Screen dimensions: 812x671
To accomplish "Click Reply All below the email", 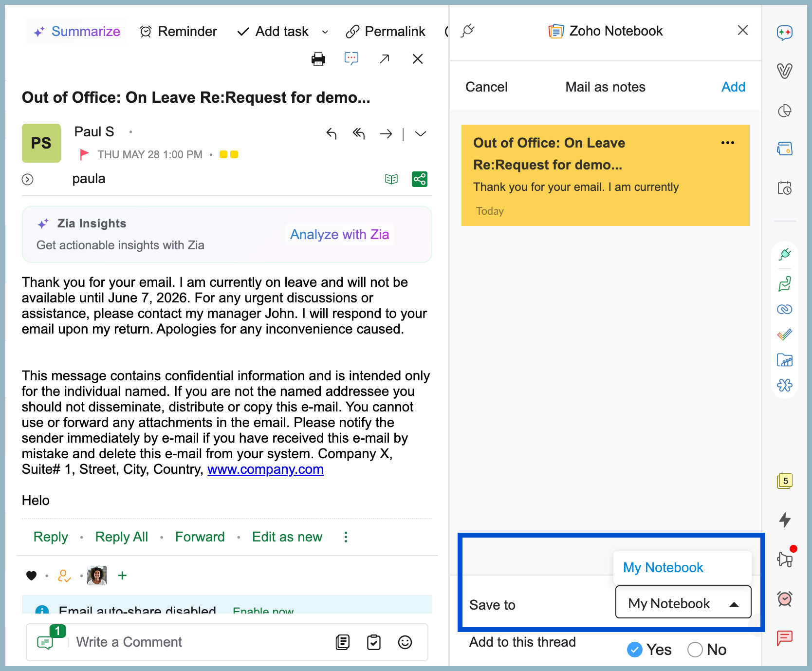I will click(122, 537).
